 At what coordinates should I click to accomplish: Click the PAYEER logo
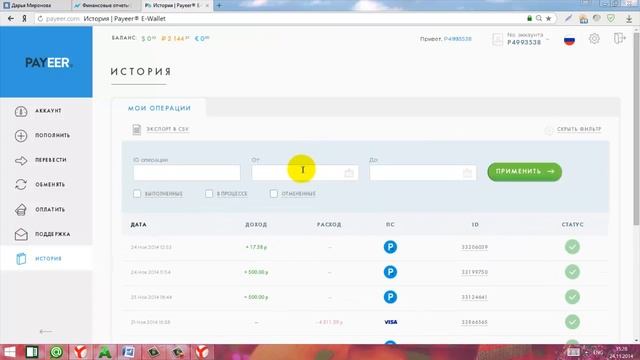point(48,63)
